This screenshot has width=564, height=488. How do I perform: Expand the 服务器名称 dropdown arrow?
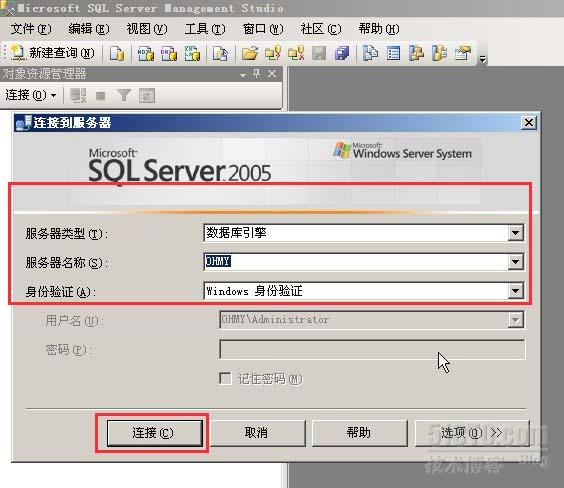[x=515, y=262]
